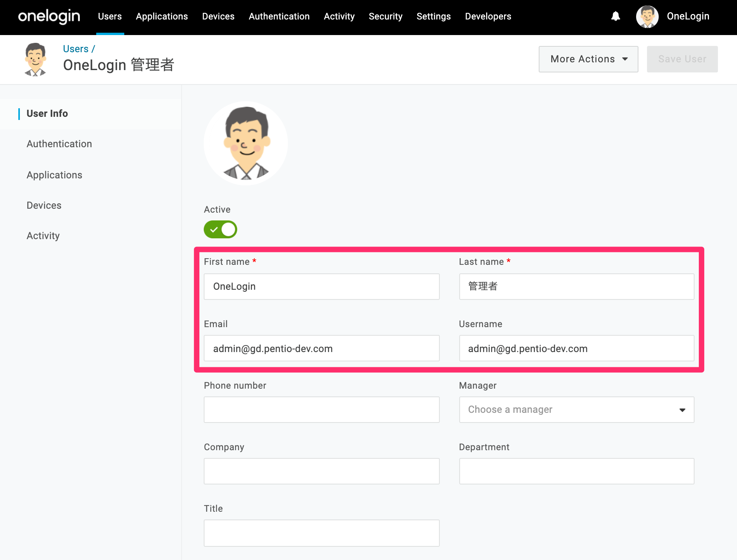Open the Users menu

[110, 16]
